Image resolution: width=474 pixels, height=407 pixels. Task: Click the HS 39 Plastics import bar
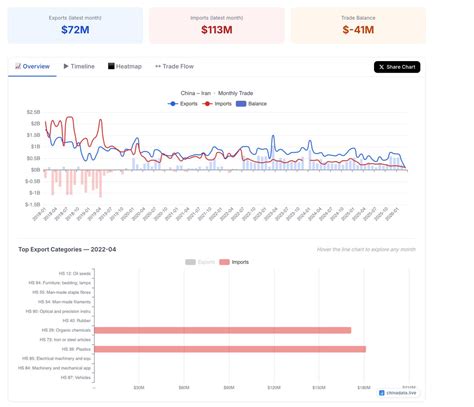230,349
